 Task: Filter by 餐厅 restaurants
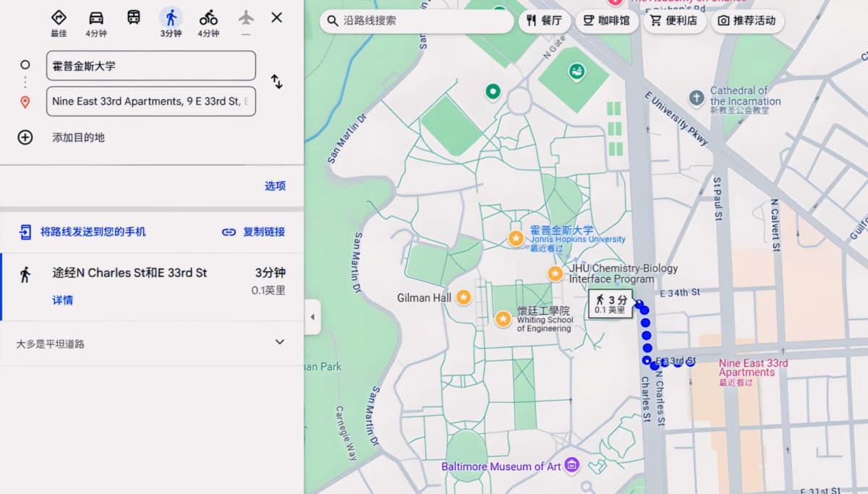point(545,21)
